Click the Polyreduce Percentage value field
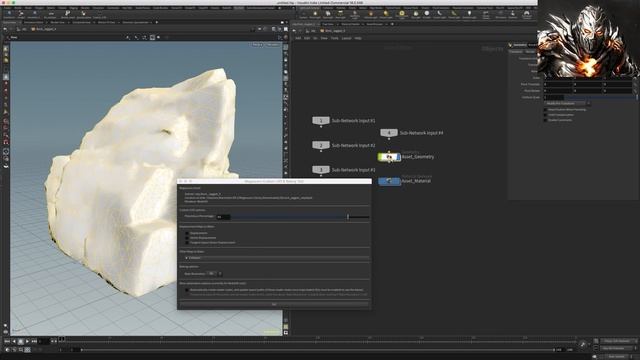 224,217
